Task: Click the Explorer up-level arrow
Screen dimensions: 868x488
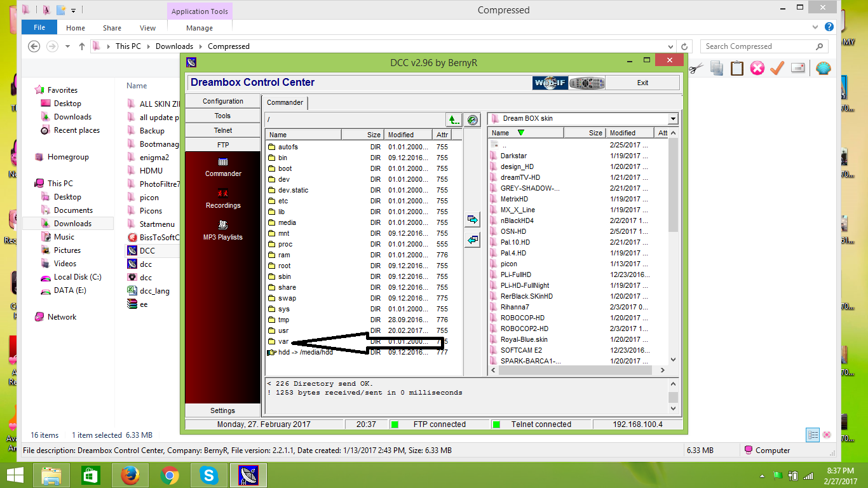Action: coord(82,46)
